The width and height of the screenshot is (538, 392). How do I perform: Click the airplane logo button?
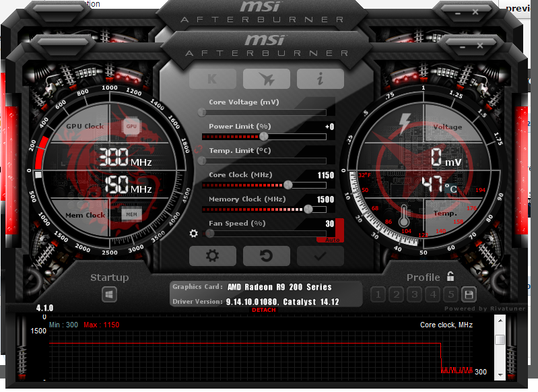tap(266, 79)
